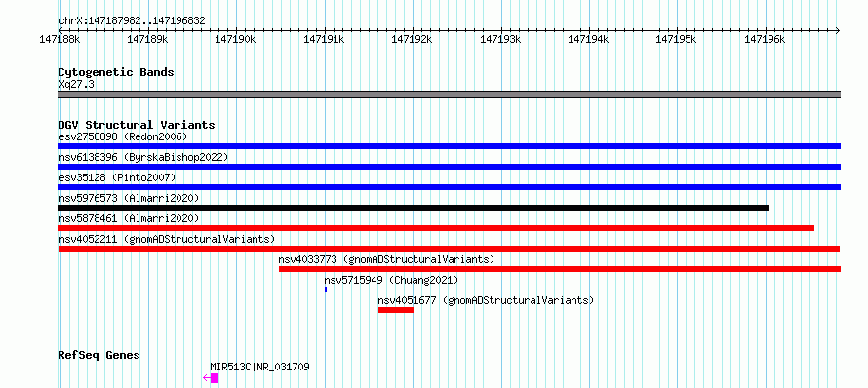Screen dimensions: 868x388
Task: Click the DGV Structural Variants track title
Action: [x=137, y=125]
